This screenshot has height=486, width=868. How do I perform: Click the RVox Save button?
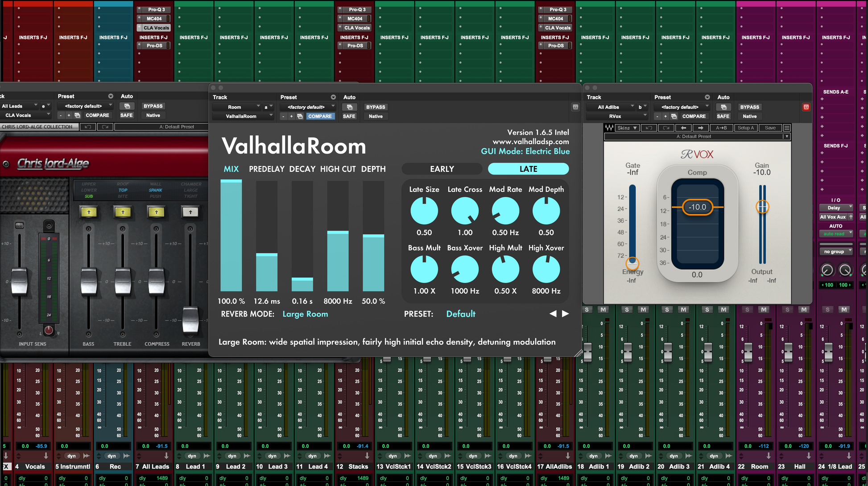[x=770, y=128]
